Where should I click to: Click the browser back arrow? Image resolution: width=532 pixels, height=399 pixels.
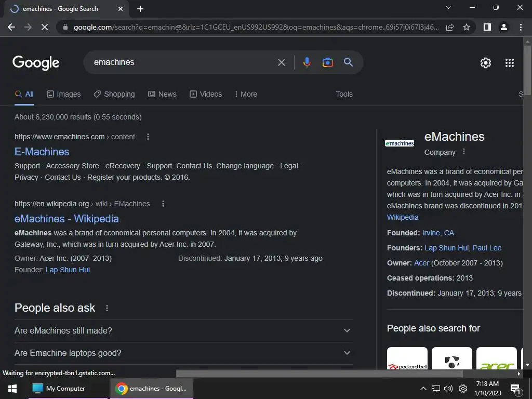[11, 27]
